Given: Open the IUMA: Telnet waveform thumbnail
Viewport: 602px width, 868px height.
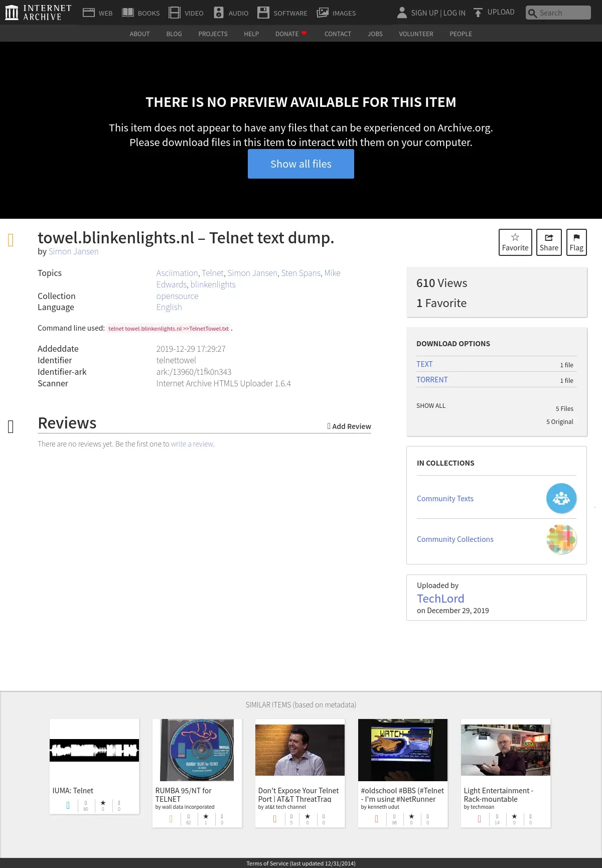Looking at the screenshot, I should click(94, 750).
